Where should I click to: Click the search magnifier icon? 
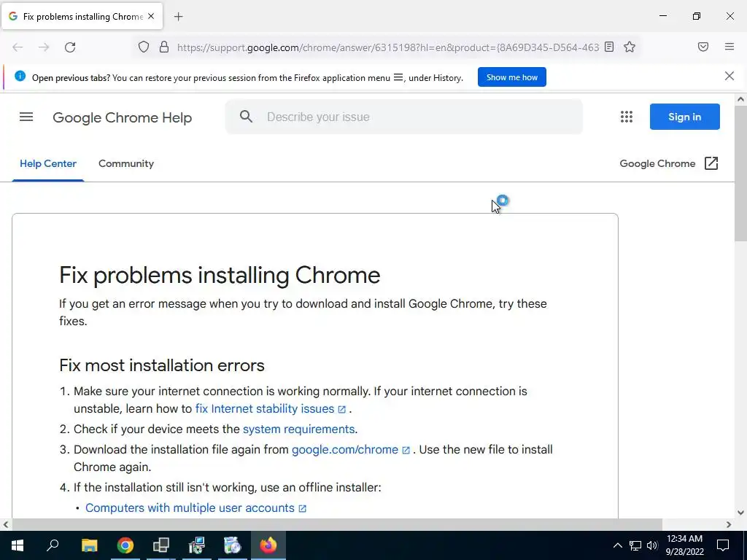[x=246, y=116]
